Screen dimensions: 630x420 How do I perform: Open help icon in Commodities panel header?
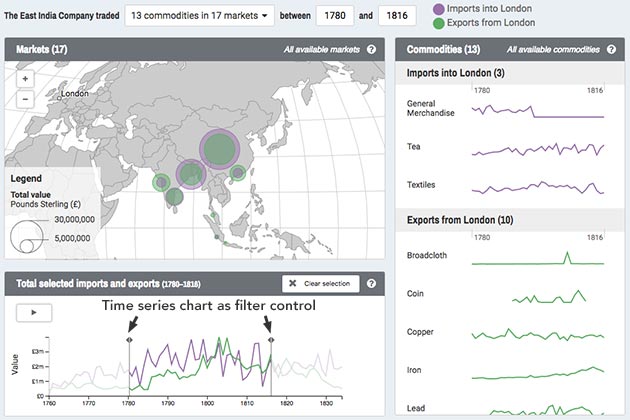(x=611, y=49)
